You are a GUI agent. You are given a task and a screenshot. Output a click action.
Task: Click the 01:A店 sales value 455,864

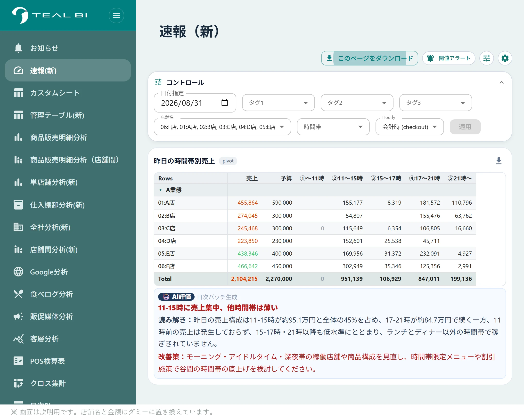point(247,202)
